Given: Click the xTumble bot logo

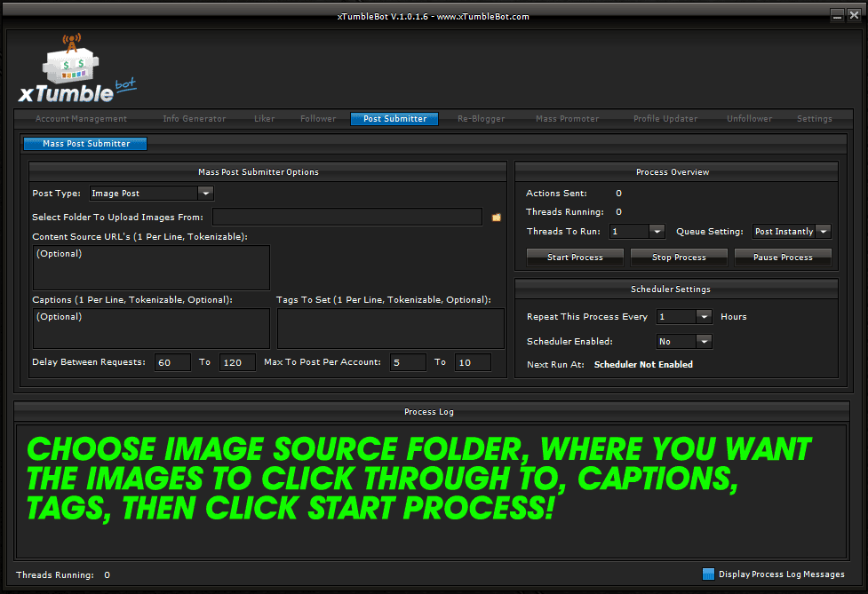Looking at the screenshot, I should [77, 68].
